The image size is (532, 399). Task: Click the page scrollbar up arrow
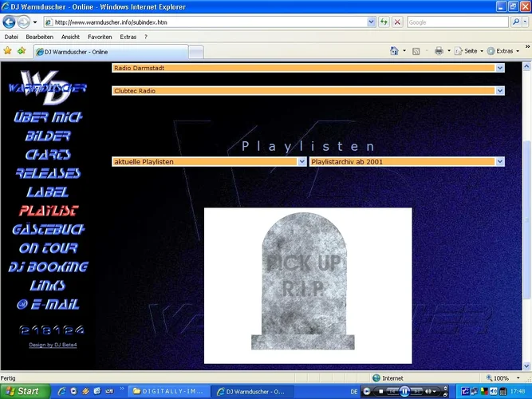(526, 66)
